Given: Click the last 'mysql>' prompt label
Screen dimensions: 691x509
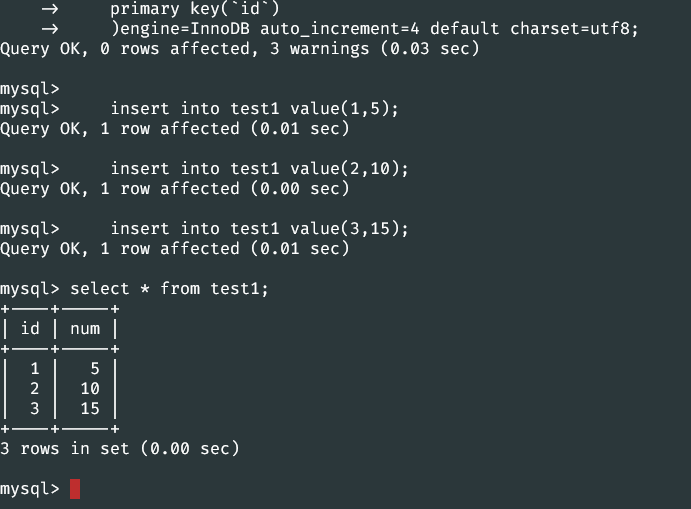Looking at the screenshot, I should [x=30, y=489].
